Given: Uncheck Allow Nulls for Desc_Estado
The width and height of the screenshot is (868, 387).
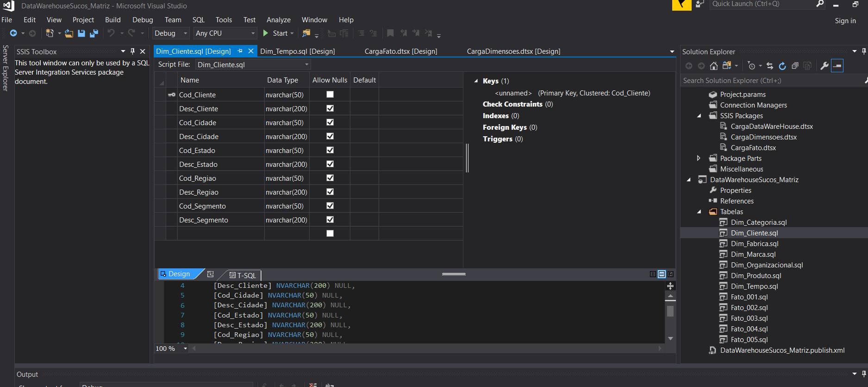Looking at the screenshot, I should [330, 164].
